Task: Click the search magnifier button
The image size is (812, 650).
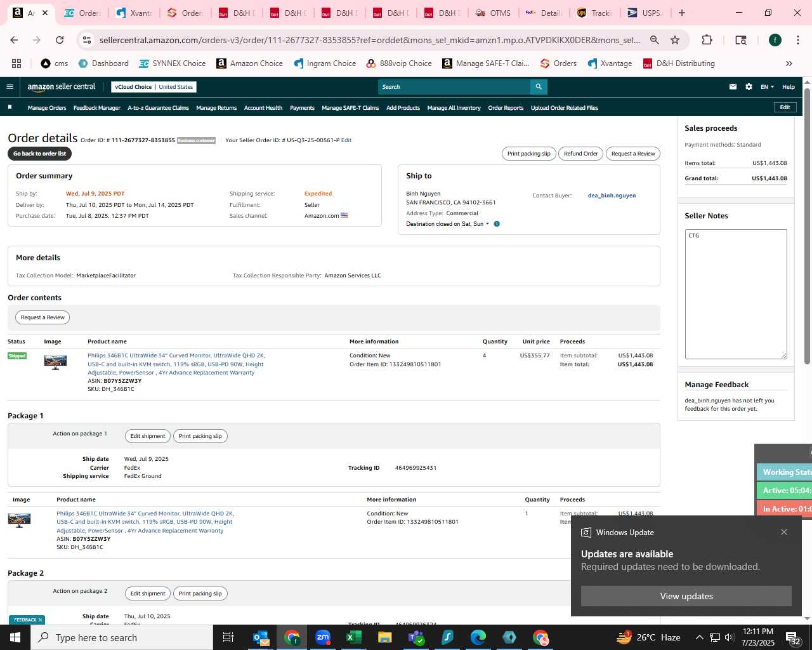Action: 539,87
